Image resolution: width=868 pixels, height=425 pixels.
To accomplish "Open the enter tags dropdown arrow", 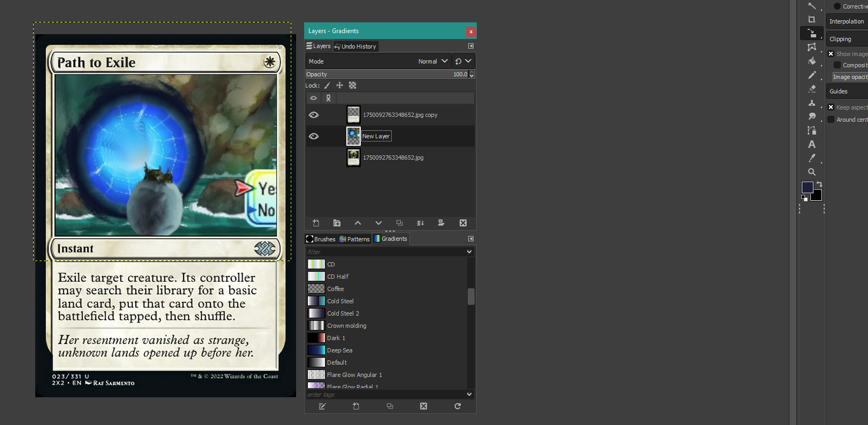I will click(469, 395).
